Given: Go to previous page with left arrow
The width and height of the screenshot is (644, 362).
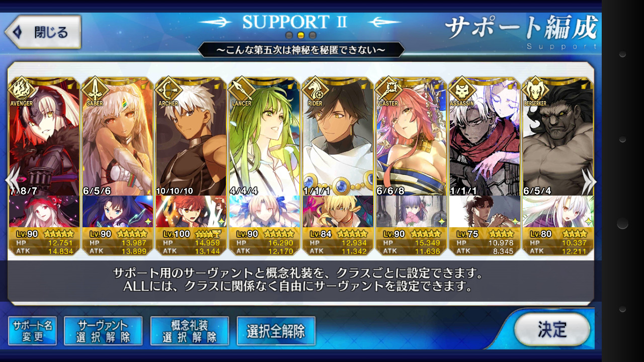Looking at the screenshot, I should pos(13,181).
